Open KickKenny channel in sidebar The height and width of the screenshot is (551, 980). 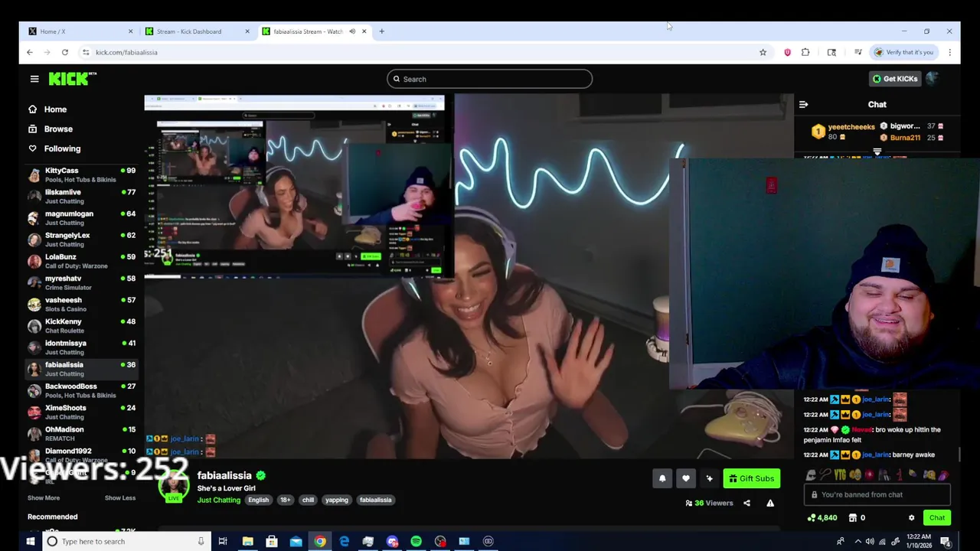[81, 326]
